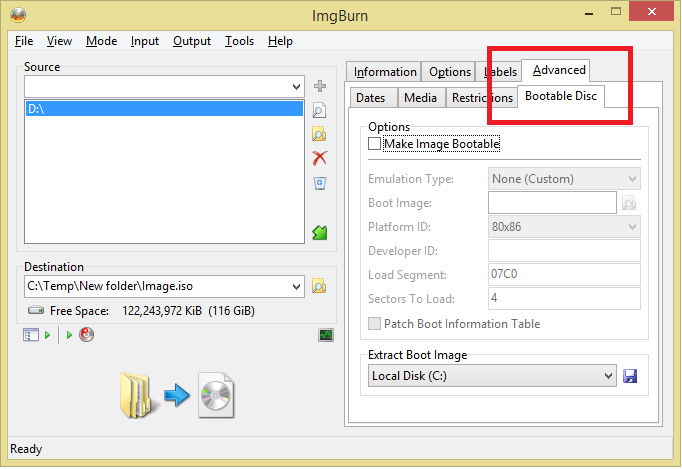Image resolution: width=682 pixels, height=469 pixels.
Task: Open the Input menu
Action: 145,41
